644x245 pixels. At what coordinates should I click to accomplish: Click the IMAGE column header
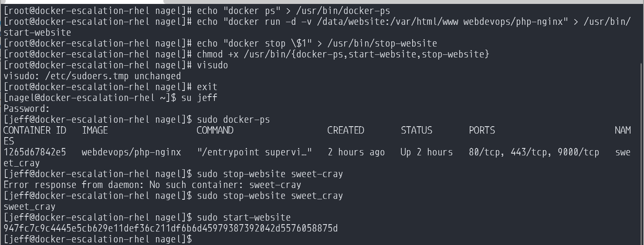tap(95, 131)
